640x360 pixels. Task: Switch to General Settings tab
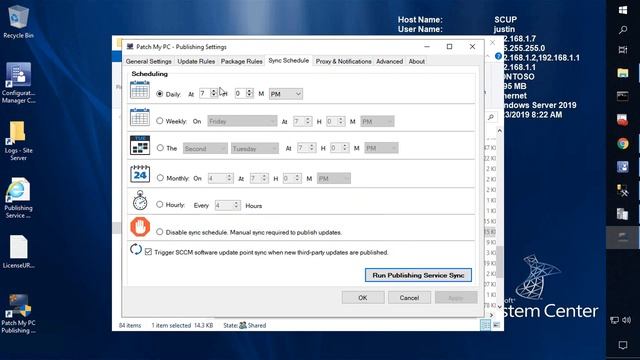[149, 61]
